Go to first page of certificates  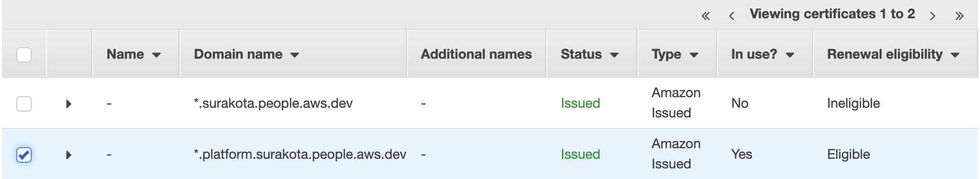pos(705,16)
